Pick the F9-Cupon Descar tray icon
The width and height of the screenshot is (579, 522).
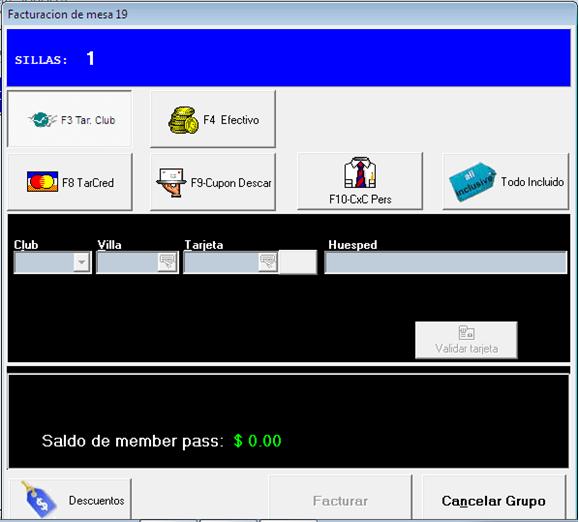tap(171, 183)
